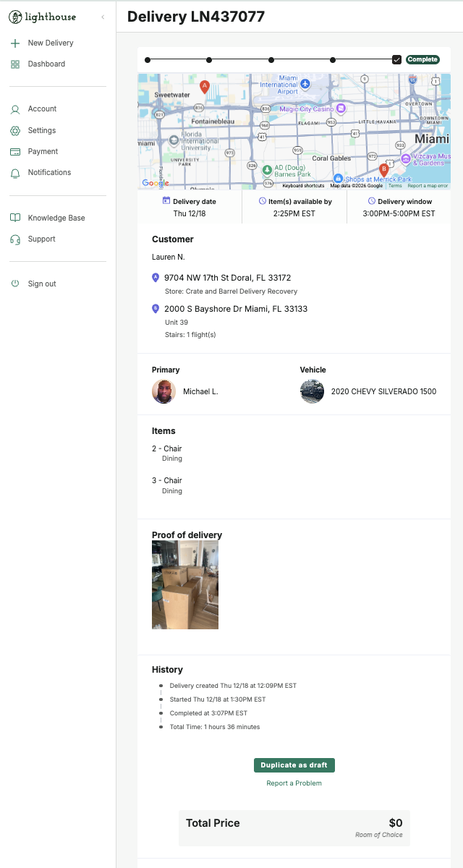The image size is (463, 868).
Task: Click customer name Lauren N.
Action: pos(169,257)
